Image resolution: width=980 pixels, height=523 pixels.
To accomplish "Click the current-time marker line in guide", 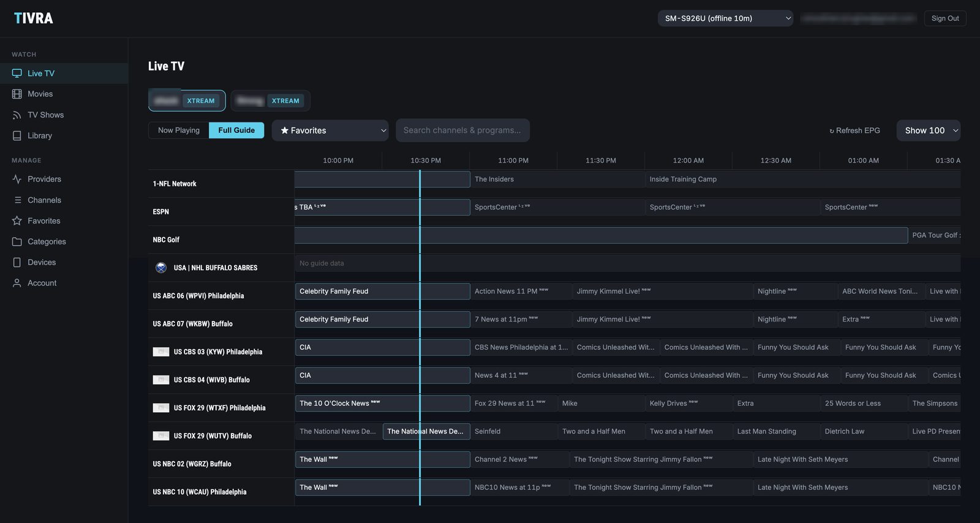I will [420, 337].
